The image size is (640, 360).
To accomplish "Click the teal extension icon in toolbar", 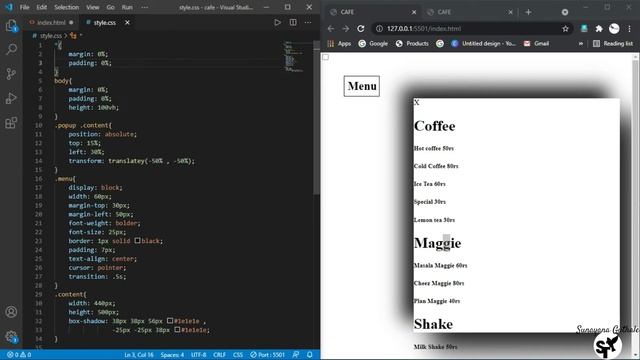I will tap(584, 29).
